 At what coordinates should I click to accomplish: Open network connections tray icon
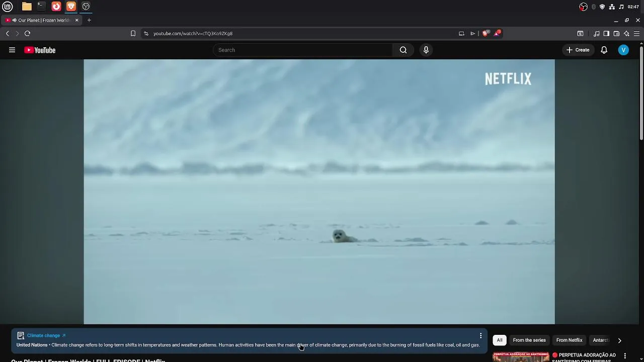coord(612,7)
